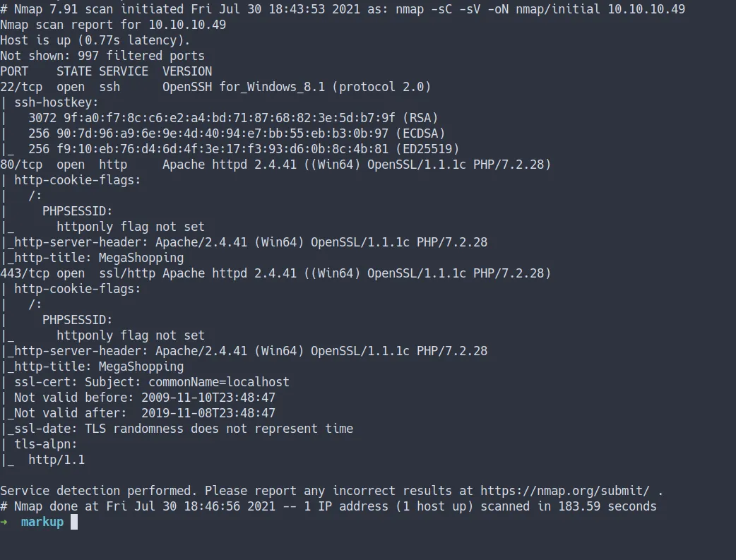Screen dimensions: 736x560
Task: Click the 80/tcp port entry
Action: [21, 165]
